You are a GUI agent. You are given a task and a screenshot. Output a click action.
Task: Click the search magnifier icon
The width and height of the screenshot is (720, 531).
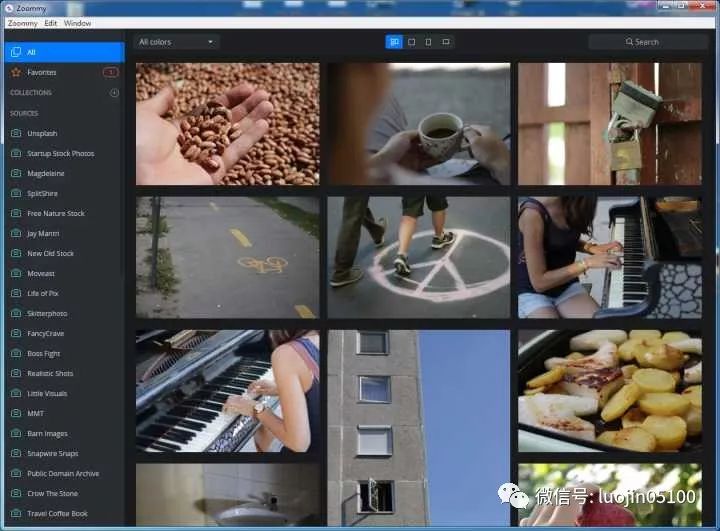[x=629, y=42]
